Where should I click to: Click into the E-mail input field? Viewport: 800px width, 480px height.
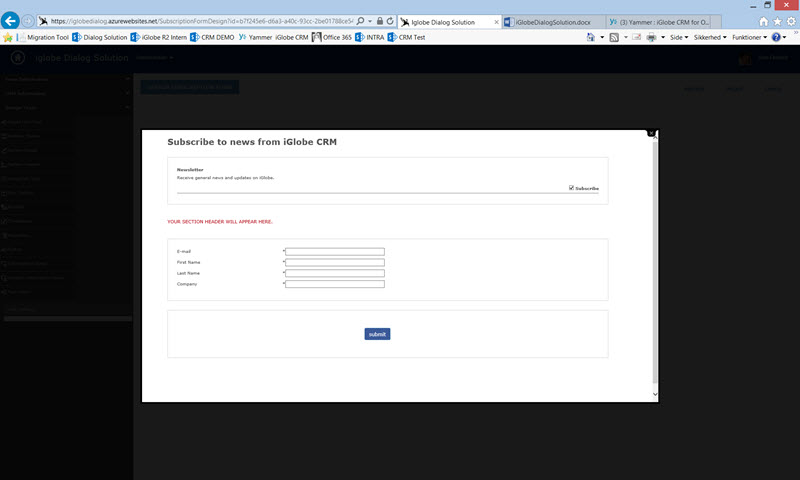click(334, 252)
